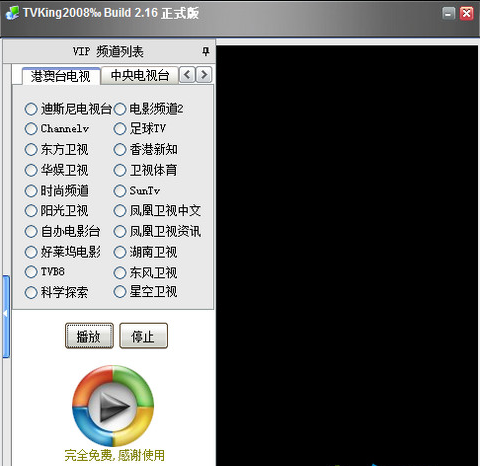
Task: Pick the 香港新知 channel option
Action: [120, 150]
